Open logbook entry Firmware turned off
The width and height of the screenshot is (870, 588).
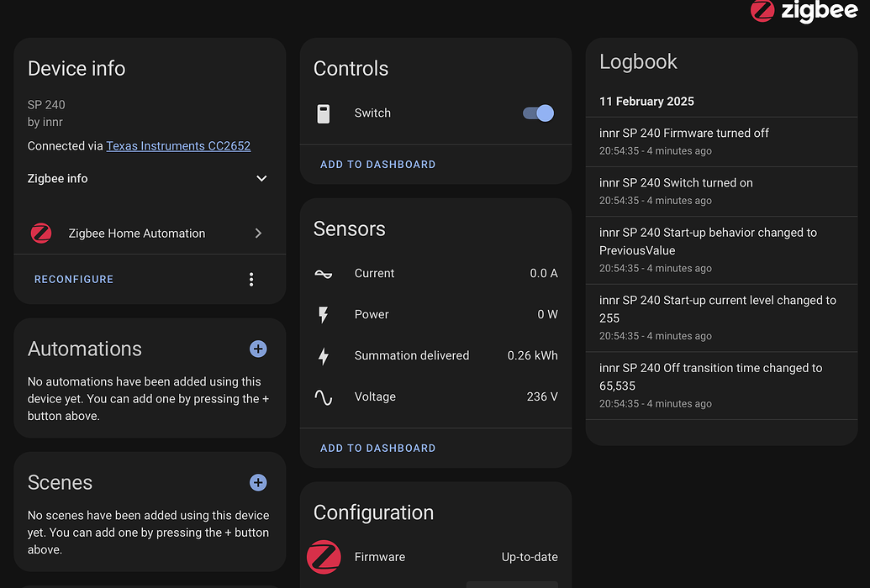tap(721, 142)
